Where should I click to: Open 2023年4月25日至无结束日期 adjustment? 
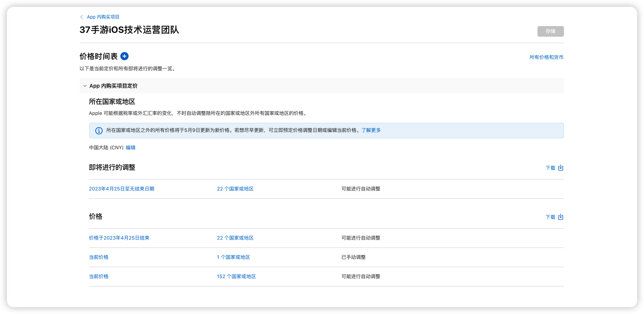point(122,189)
